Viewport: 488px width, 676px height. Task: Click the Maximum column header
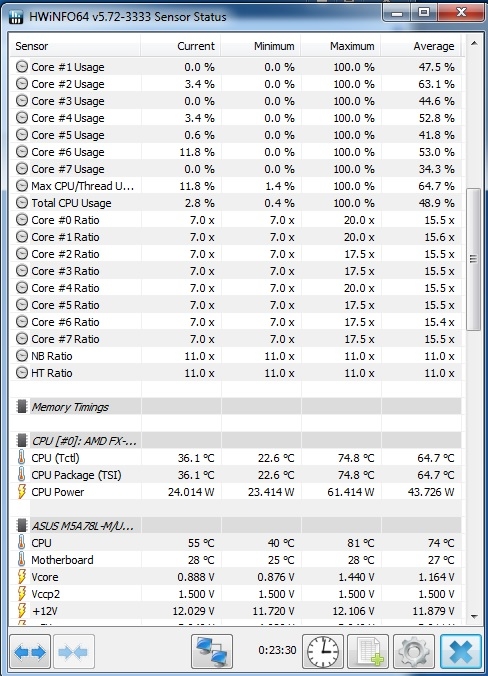pyautogui.click(x=341, y=46)
